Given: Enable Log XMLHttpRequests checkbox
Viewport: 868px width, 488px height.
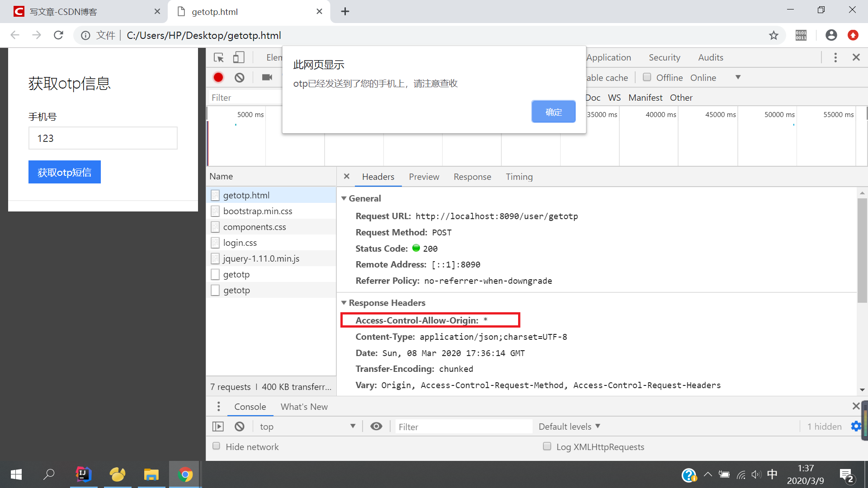Looking at the screenshot, I should point(547,446).
